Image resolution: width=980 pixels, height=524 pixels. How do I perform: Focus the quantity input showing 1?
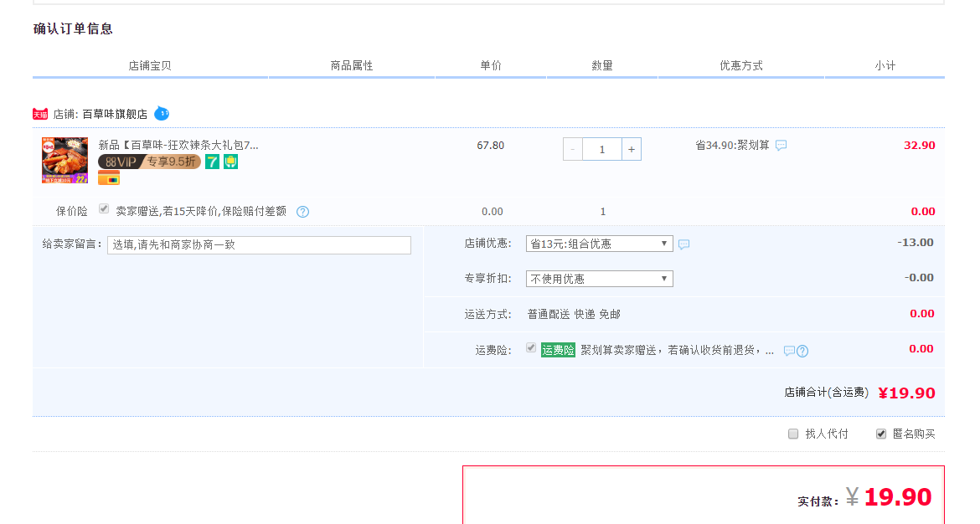[x=602, y=149]
